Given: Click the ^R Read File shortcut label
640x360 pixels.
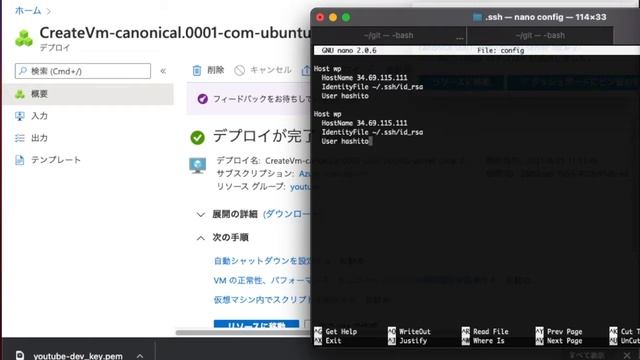Looking at the screenshot, I should pyautogui.click(x=485, y=331).
